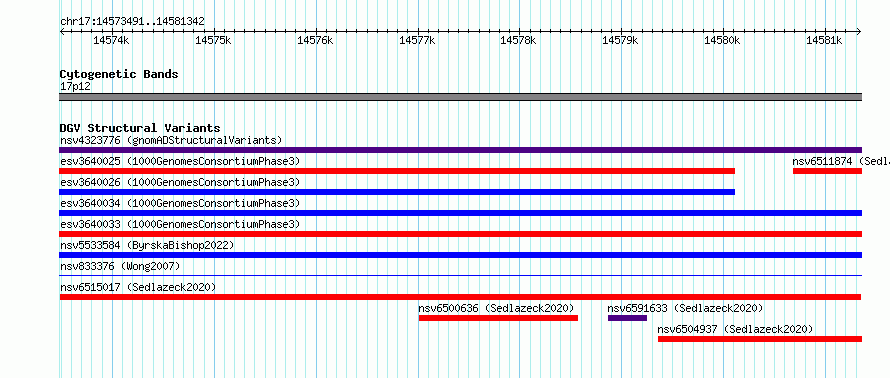Click the 14581k ruler position
The image size is (890, 378).
coord(825,40)
